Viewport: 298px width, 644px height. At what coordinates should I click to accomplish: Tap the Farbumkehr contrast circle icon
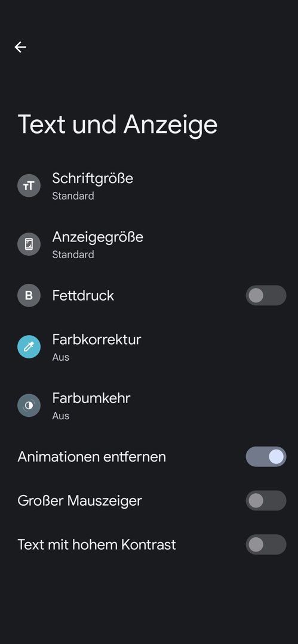pos(29,406)
